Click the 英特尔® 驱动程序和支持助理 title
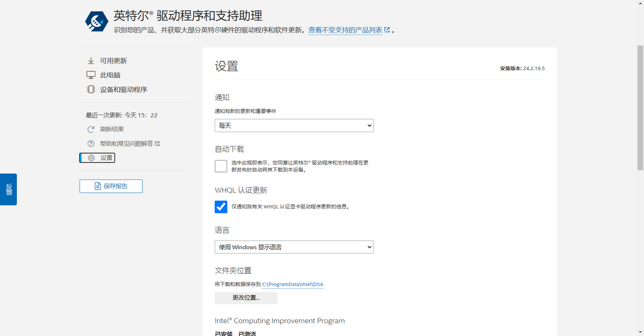Viewport: 644px width, 336px height. pyautogui.click(x=188, y=15)
